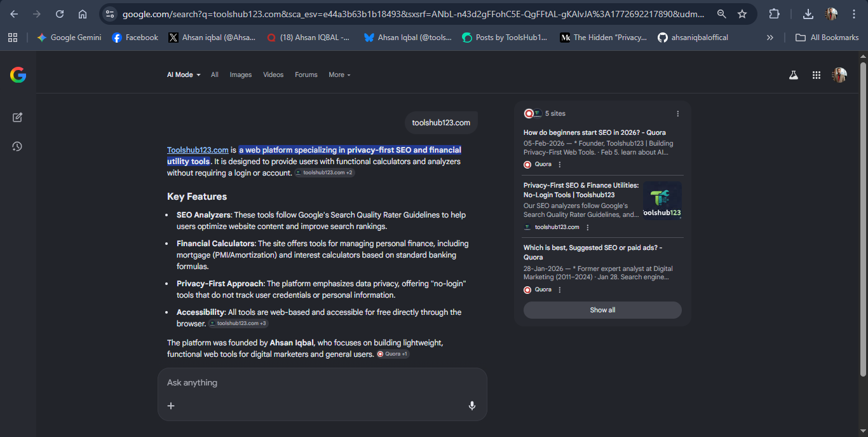
Task: Click the toolshub123.com query bubble
Action: tap(441, 123)
